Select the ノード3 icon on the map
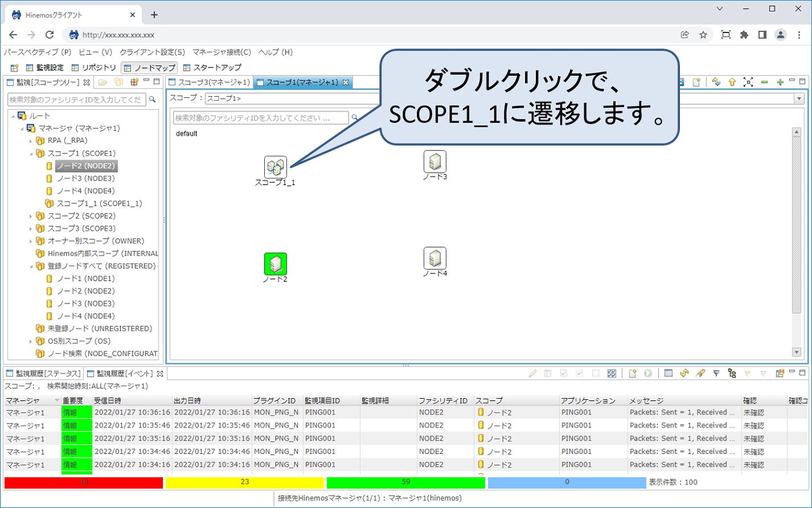The width and height of the screenshot is (812, 508). pos(435,162)
